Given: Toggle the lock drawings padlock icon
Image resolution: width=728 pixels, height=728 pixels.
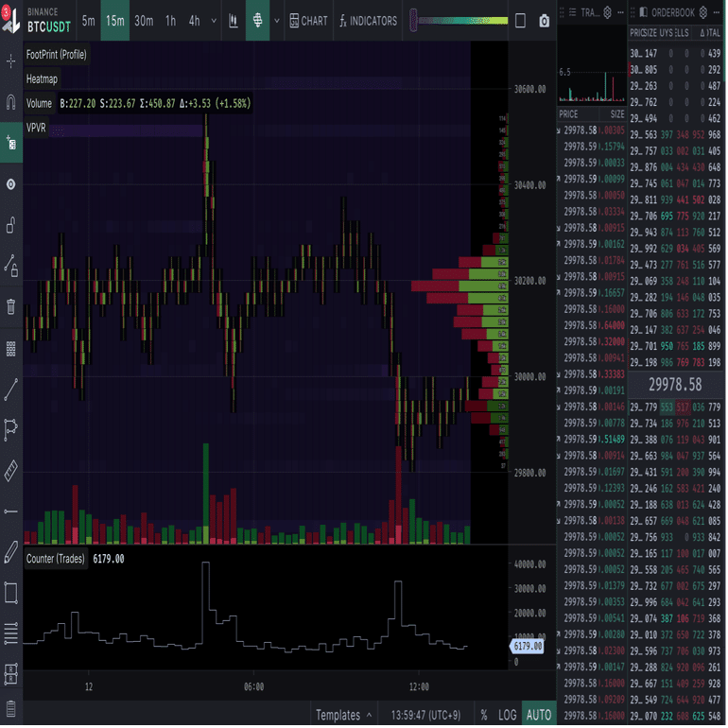Looking at the screenshot, I should point(10,225).
